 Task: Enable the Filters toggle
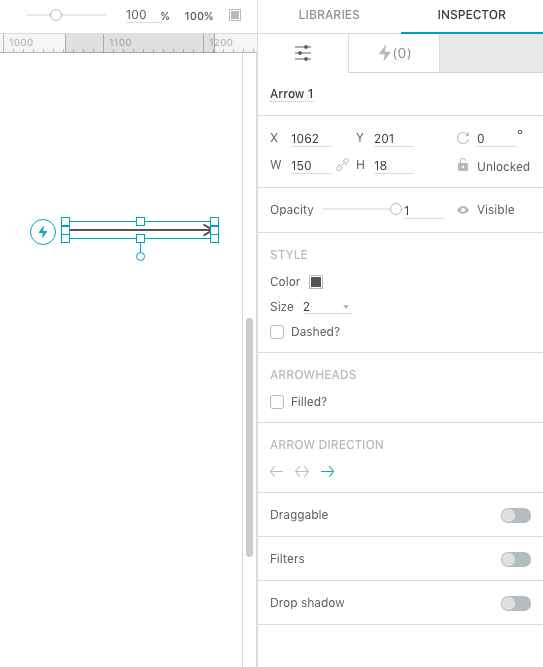(516, 559)
